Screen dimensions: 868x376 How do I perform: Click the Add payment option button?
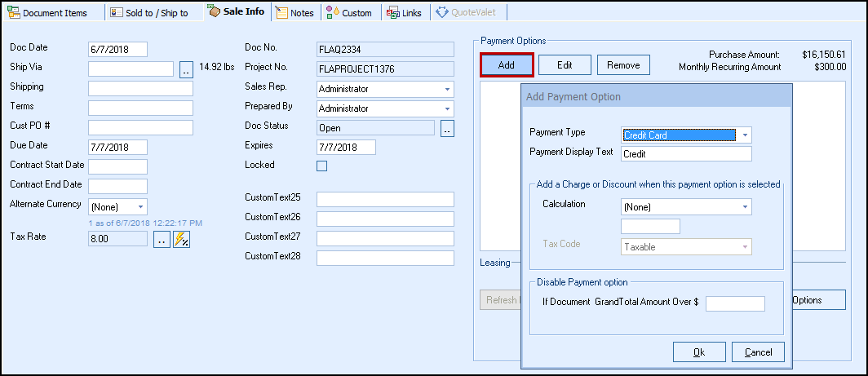507,65
